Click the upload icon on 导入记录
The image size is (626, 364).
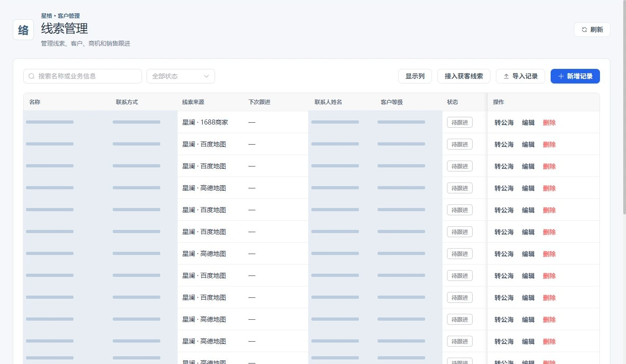(506, 77)
